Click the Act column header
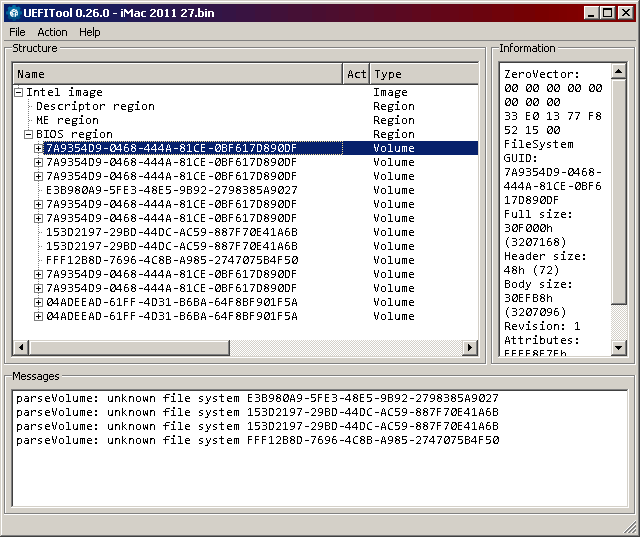This screenshot has width=640, height=537. (356, 74)
